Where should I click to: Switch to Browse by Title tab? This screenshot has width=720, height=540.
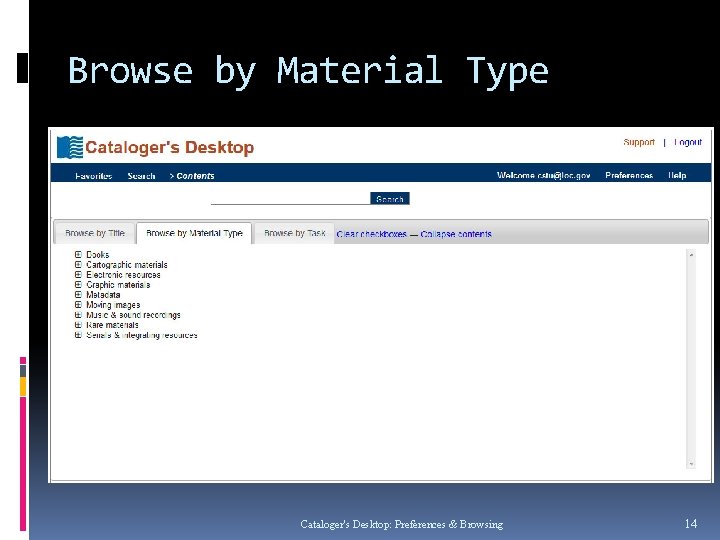95,233
